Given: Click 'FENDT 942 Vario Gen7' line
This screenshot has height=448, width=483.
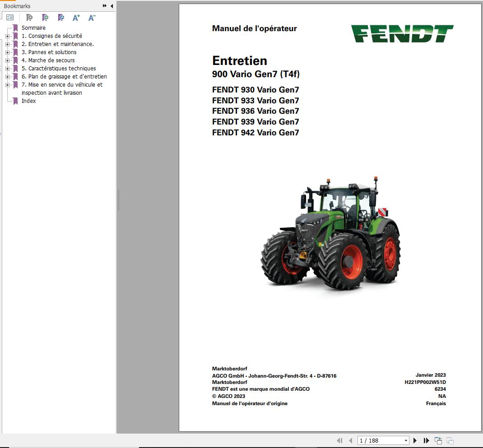Looking at the screenshot, I should coord(255,133).
